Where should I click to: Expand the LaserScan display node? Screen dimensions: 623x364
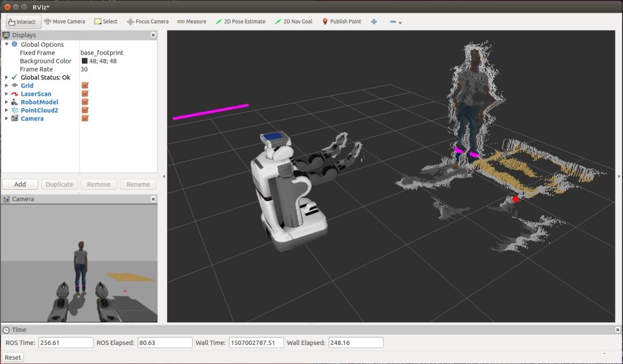6,94
